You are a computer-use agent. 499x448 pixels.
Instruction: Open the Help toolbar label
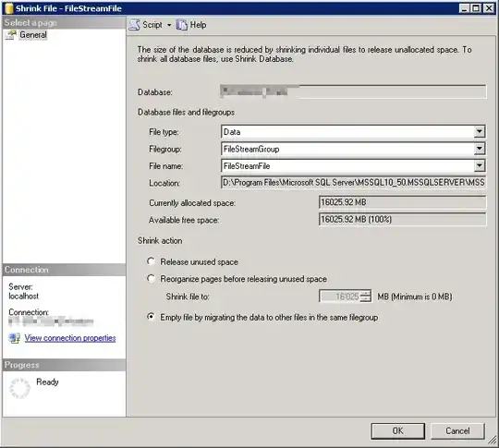click(x=198, y=25)
